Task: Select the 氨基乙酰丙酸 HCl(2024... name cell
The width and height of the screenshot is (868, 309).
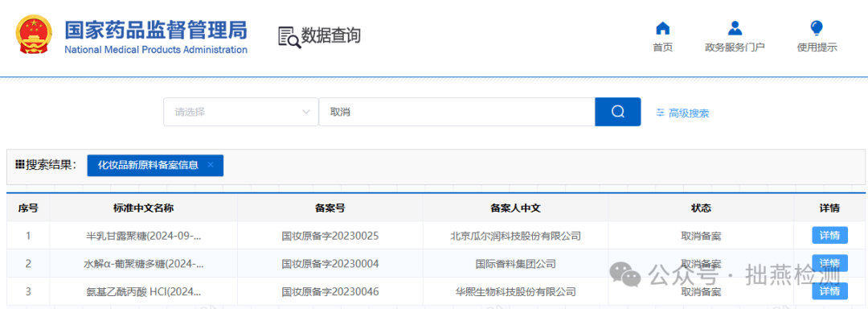Action: [x=144, y=291]
